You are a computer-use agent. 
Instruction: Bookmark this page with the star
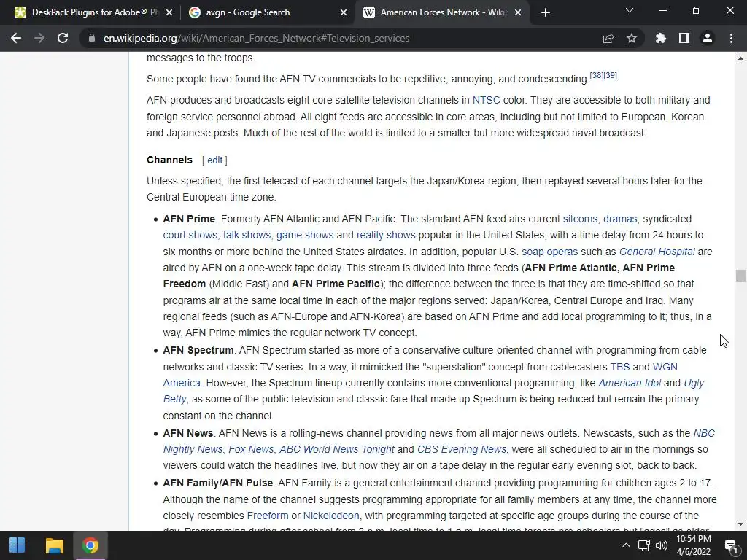click(632, 38)
